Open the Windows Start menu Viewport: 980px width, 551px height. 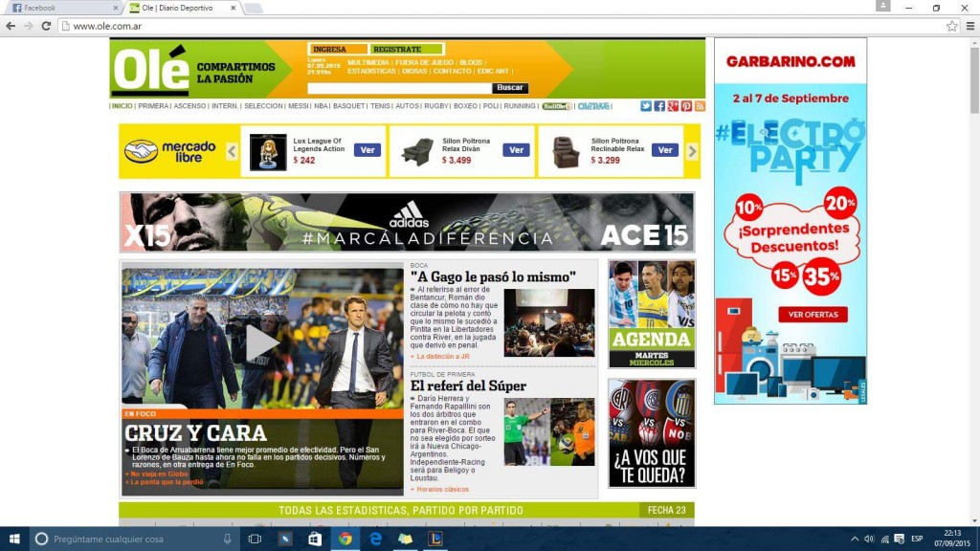[14, 539]
